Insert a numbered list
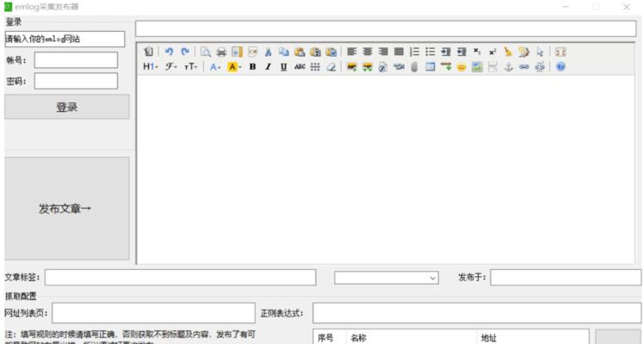 click(x=414, y=52)
